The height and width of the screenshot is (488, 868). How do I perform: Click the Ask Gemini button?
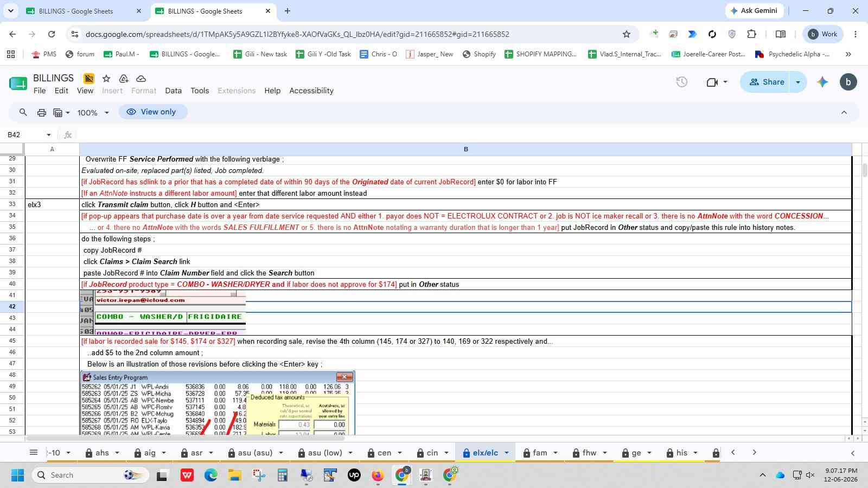click(754, 11)
